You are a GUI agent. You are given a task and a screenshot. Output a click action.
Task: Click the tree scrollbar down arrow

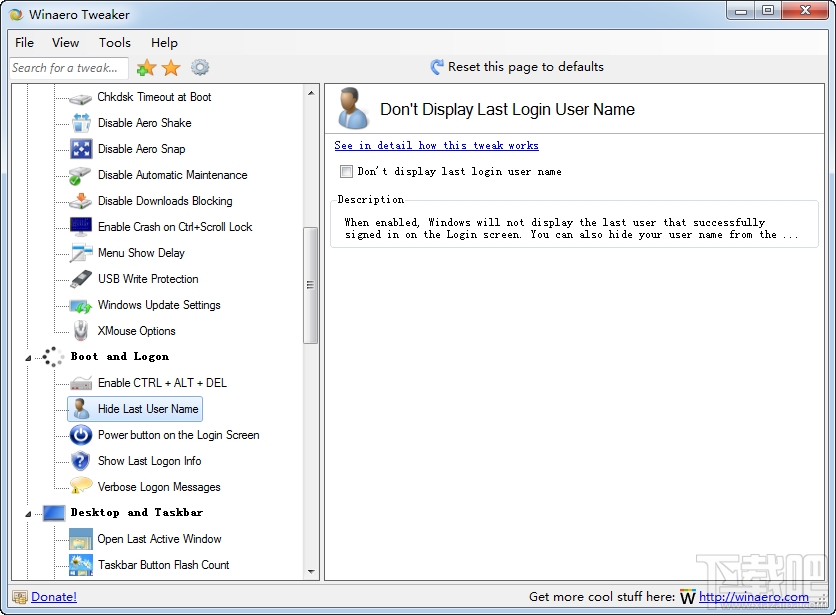tap(311, 572)
